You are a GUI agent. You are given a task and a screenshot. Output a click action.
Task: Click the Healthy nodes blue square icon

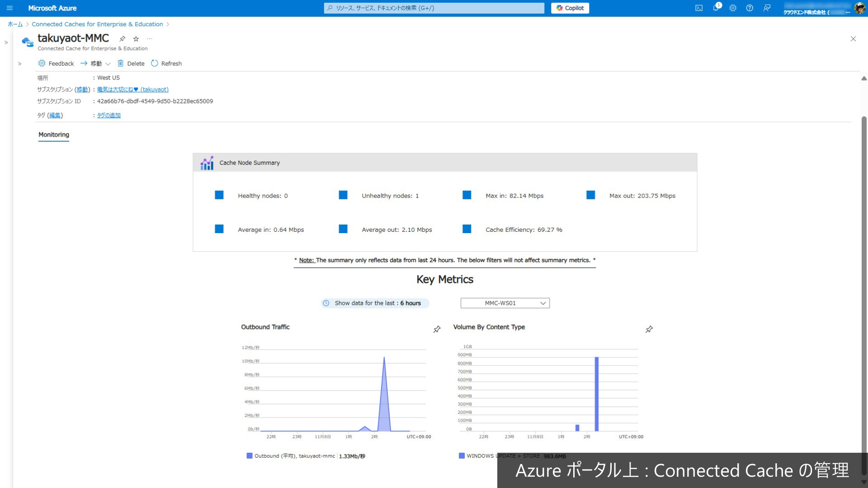coord(219,195)
